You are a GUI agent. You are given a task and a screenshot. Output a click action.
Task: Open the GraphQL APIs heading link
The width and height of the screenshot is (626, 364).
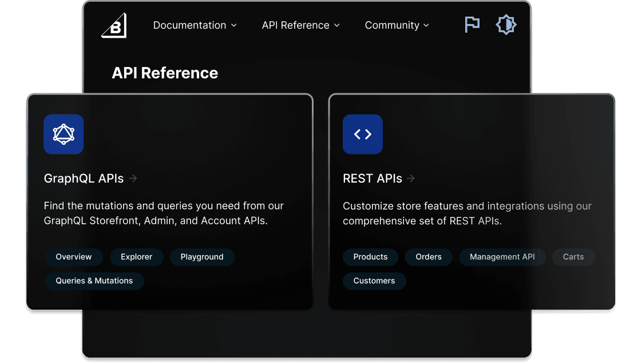pos(84,179)
